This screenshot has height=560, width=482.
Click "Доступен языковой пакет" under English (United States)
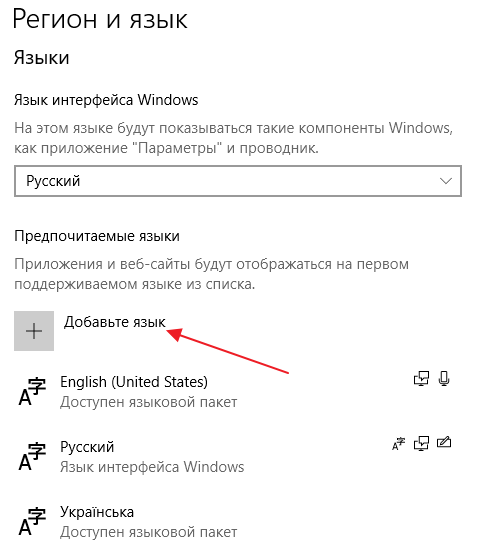tap(149, 402)
